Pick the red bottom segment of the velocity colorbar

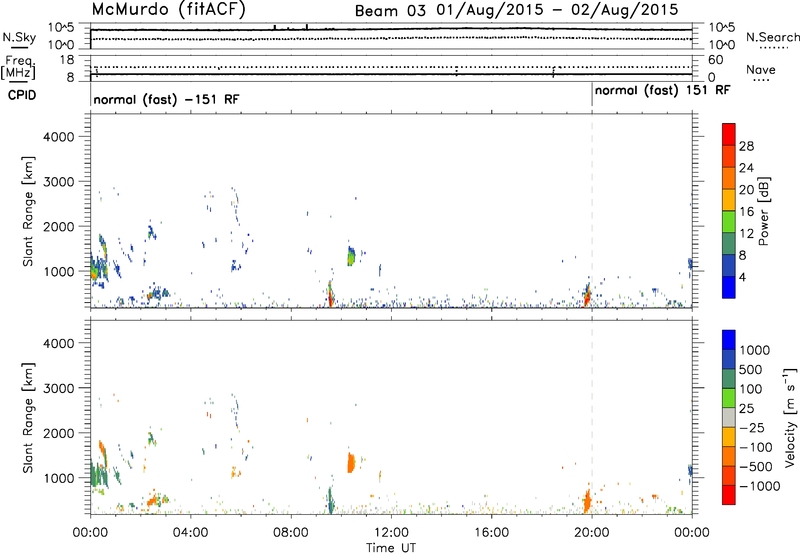pos(729,495)
